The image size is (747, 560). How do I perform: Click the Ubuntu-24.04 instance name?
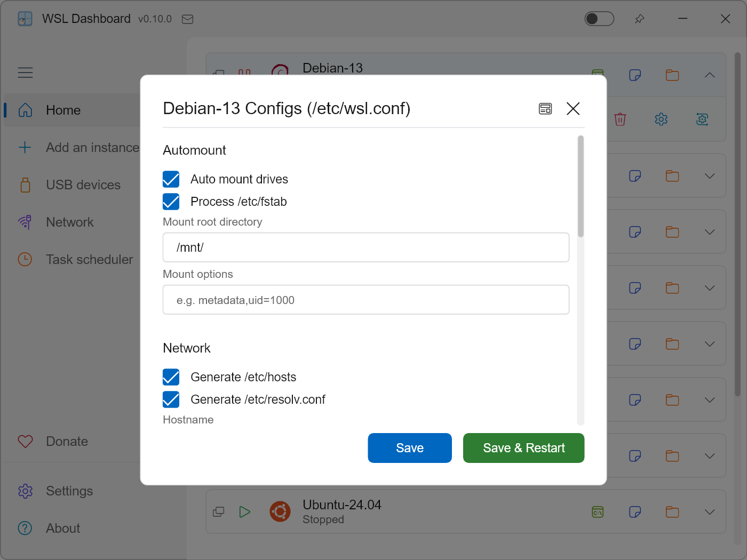click(342, 505)
